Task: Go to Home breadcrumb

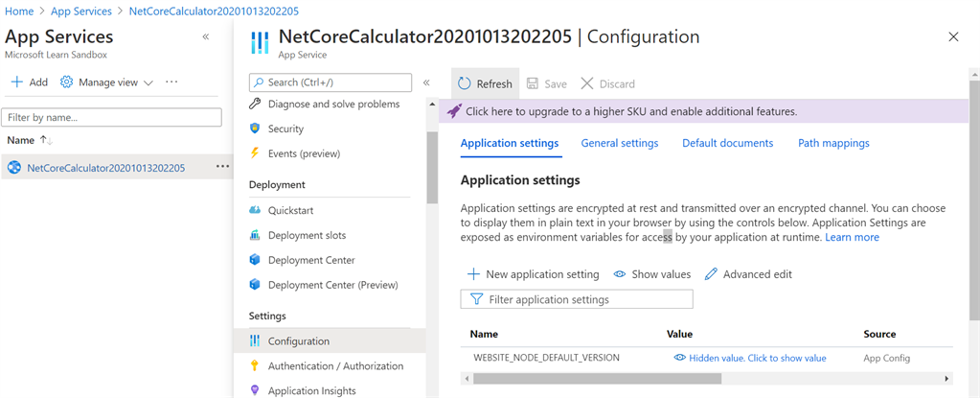Action: tap(19, 12)
